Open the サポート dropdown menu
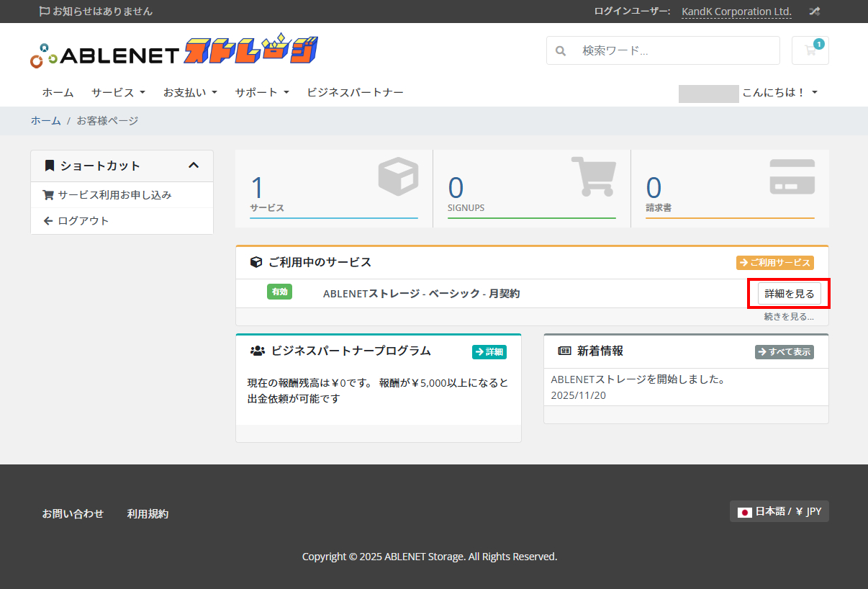 262,92
